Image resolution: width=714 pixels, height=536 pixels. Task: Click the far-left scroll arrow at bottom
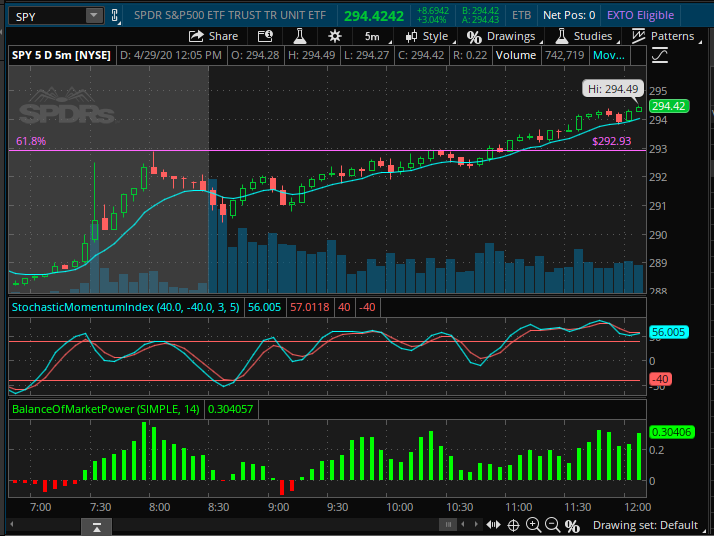[12, 524]
